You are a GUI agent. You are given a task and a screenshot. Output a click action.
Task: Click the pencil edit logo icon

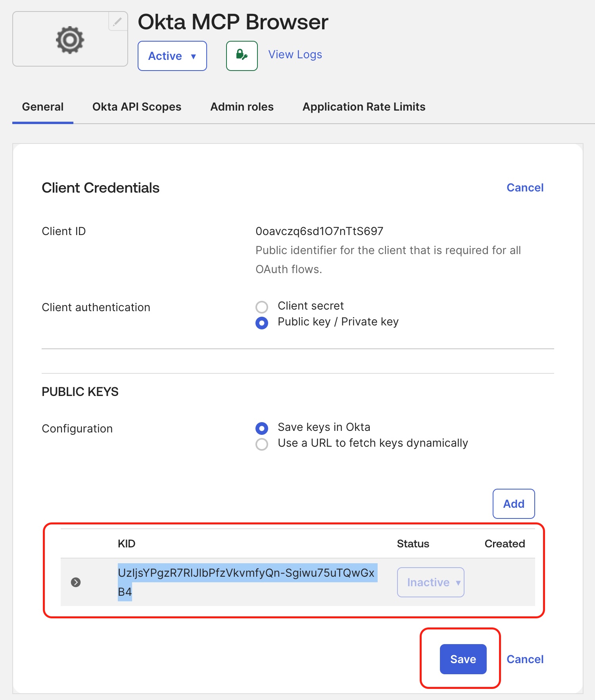[117, 22]
